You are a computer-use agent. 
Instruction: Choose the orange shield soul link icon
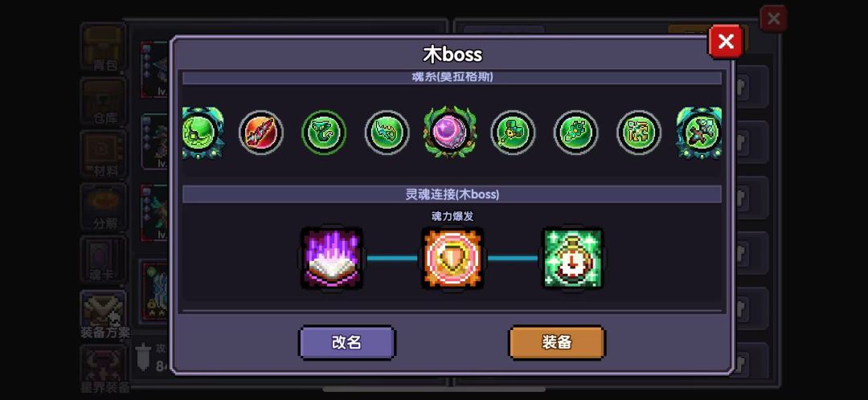452,258
